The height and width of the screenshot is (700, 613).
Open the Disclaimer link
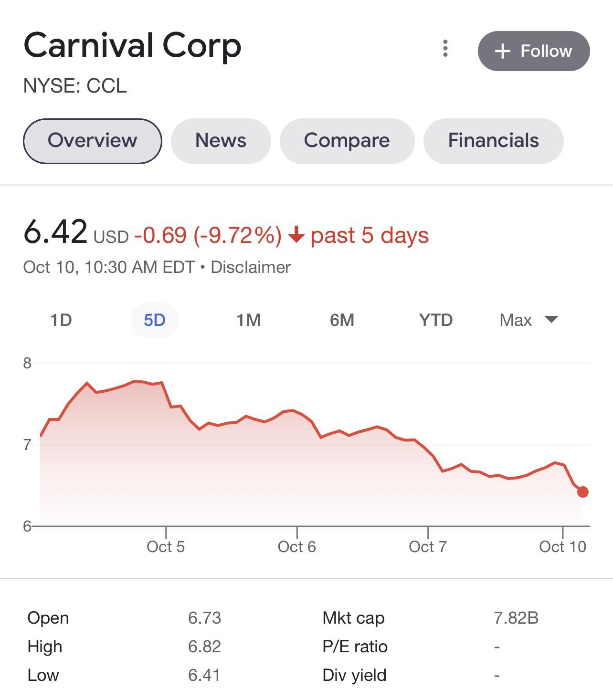click(251, 267)
